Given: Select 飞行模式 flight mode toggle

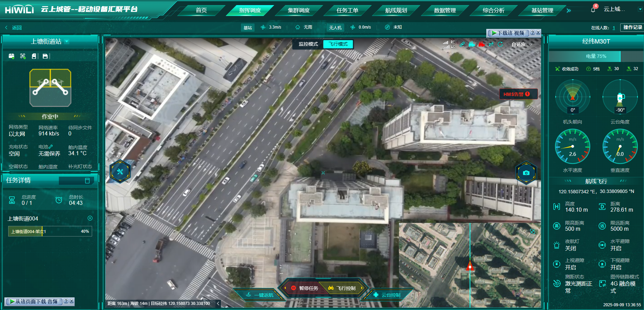Looking at the screenshot, I should coord(338,44).
